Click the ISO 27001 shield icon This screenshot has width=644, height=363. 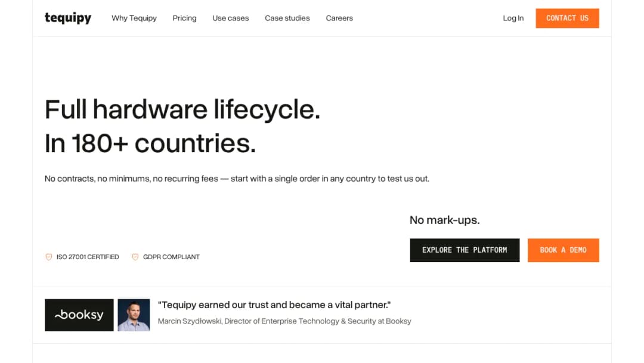tap(48, 257)
